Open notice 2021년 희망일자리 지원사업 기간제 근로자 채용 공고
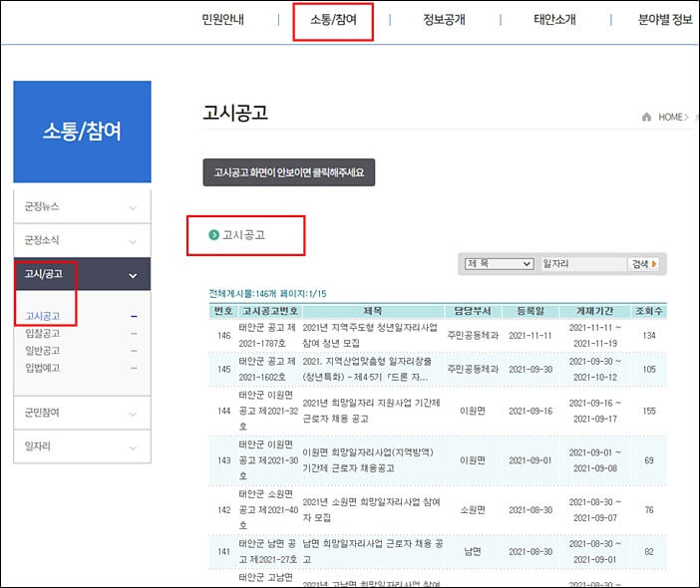The height and width of the screenshot is (588, 700). click(x=371, y=411)
